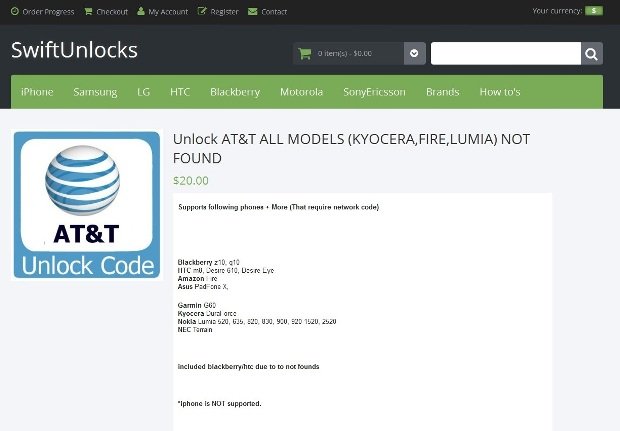Click the Order Progress clock icon
The image size is (620, 431).
15,11
